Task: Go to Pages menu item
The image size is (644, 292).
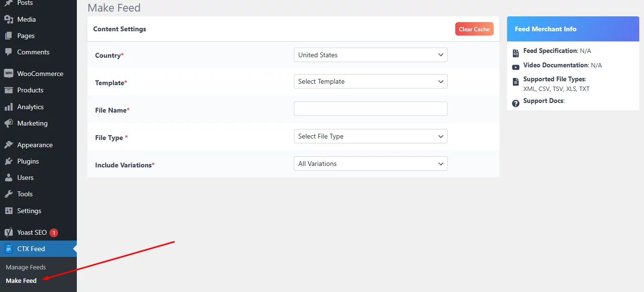Action: tap(38, 36)
